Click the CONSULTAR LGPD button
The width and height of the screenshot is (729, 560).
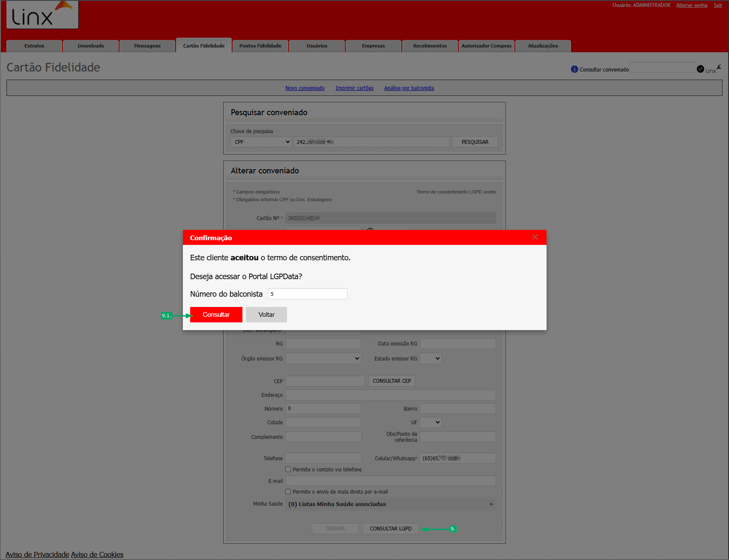coord(391,529)
